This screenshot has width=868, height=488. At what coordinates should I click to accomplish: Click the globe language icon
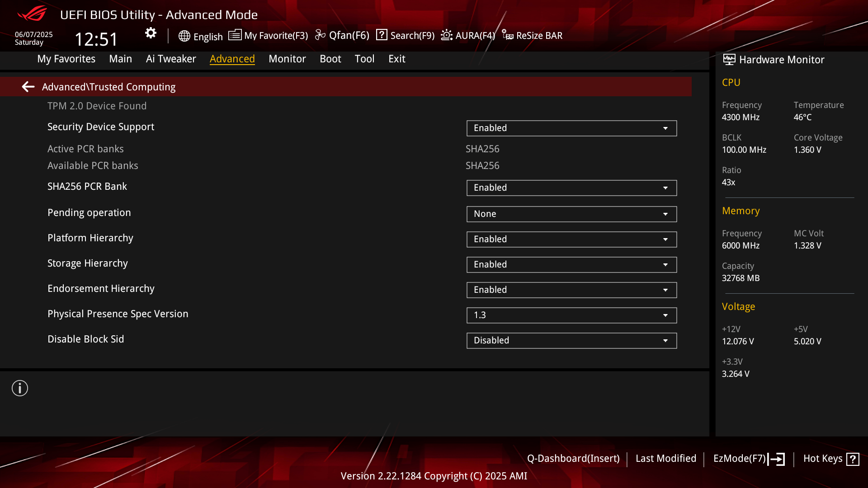(x=184, y=36)
